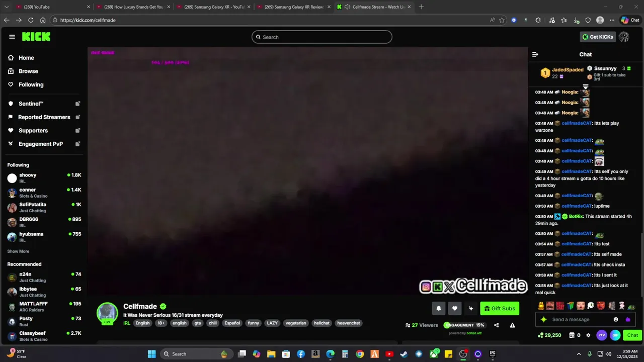Click IRL category link
The width and height of the screenshot is (644, 362).
coord(127,323)
